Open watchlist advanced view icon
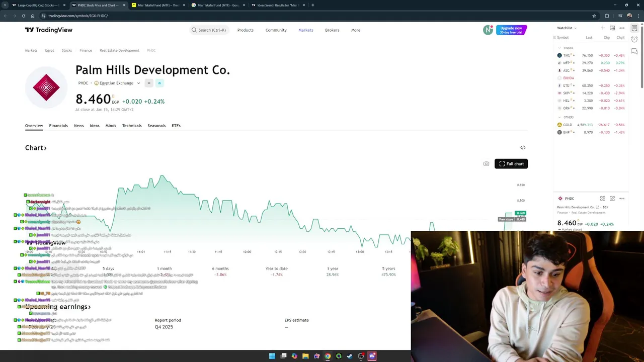This screenshot has width=644, height=362. click(612, 28)
